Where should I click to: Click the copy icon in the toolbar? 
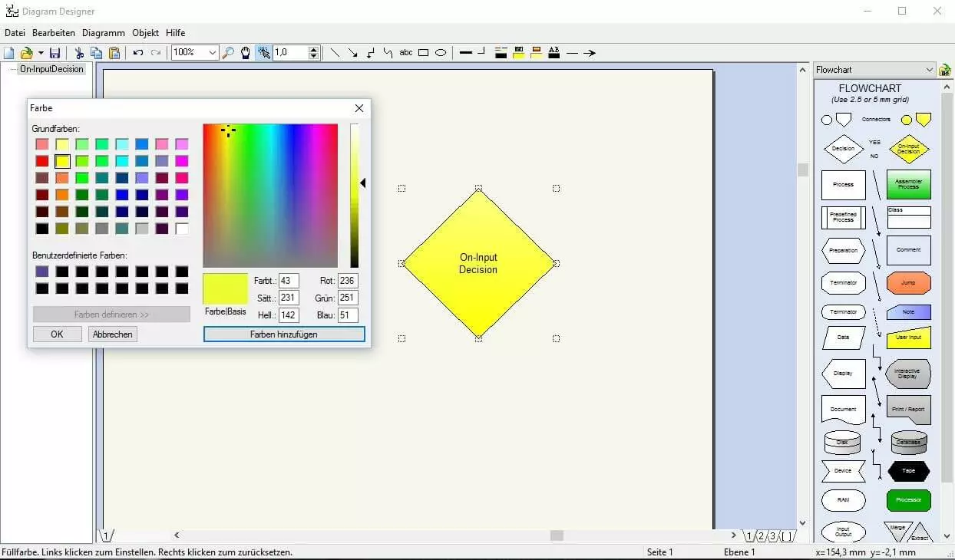pyautogui.click(x=96, y=53)
